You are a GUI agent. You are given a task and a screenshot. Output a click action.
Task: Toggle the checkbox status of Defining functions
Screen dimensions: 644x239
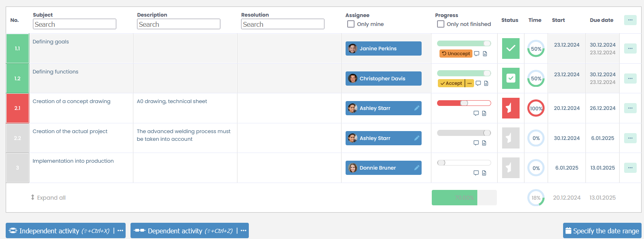point(511,78)
